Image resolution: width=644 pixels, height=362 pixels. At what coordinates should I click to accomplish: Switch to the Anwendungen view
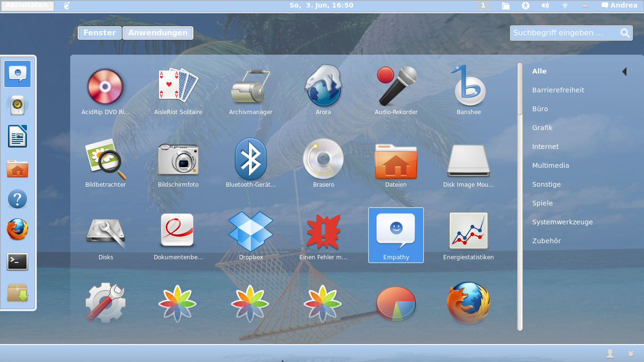point(158,33)
